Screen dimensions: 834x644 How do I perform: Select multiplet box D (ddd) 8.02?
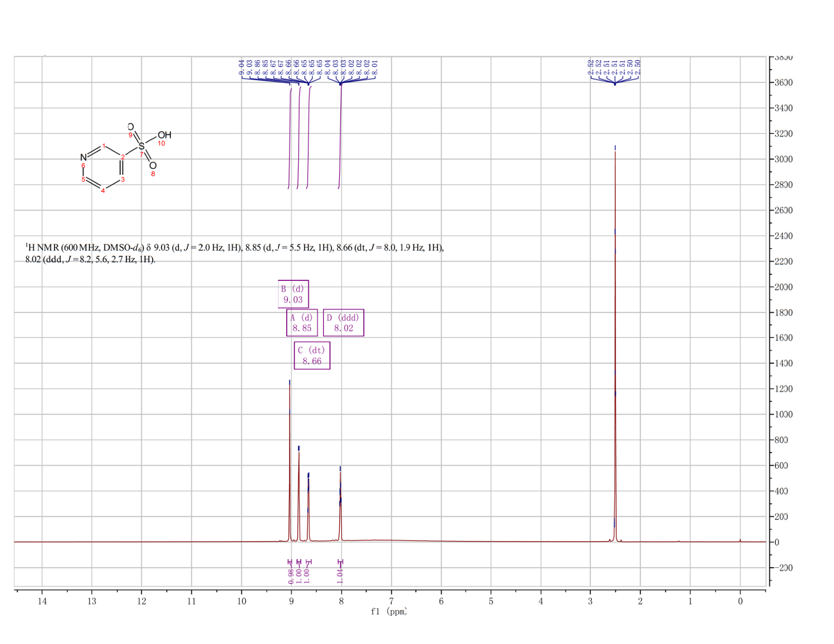(343, 323)
